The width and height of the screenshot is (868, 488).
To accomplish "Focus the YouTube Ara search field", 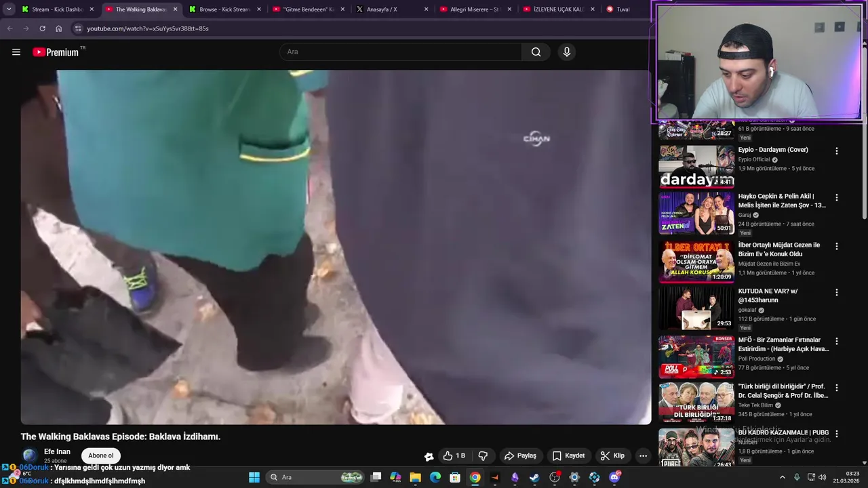I will click(400, 52).
